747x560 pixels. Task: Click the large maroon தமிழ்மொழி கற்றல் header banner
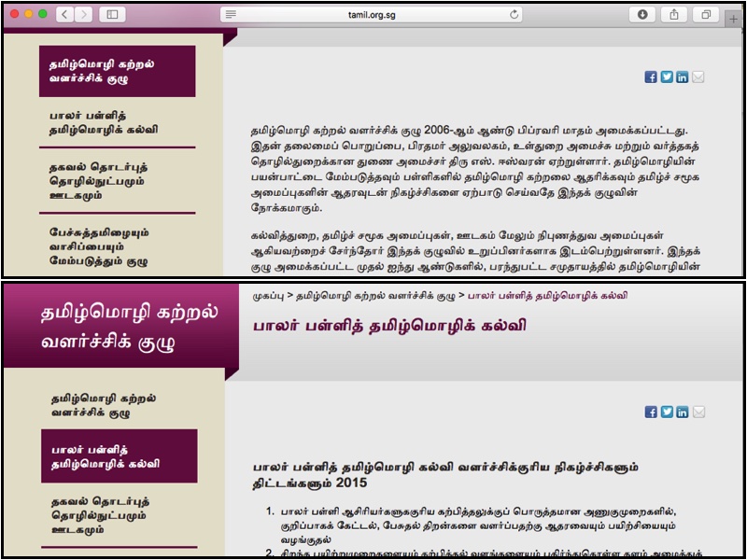coord(112,327)
